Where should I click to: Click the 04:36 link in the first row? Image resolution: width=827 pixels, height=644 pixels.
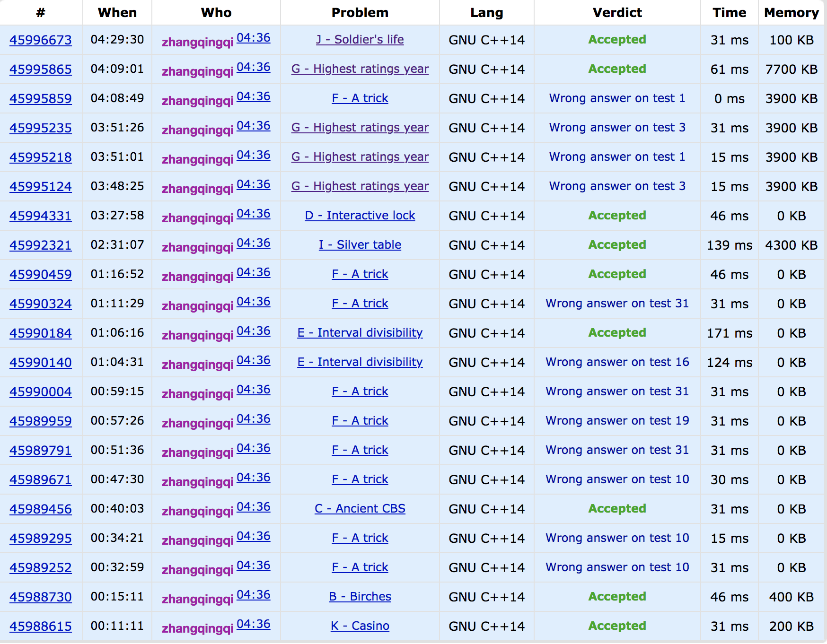click(253, 38)
